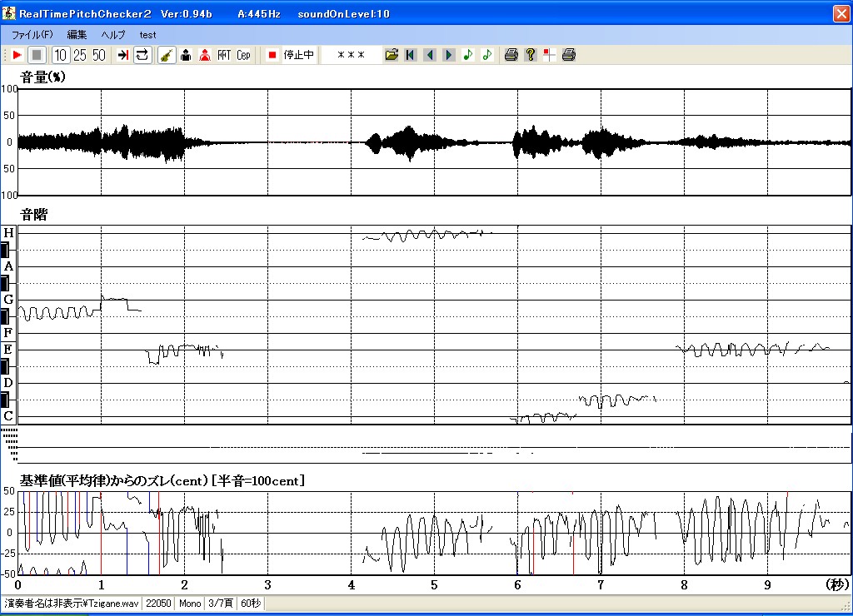Click the first printer icon
Screen dimensions: 853x616
(x=511, y=55)
